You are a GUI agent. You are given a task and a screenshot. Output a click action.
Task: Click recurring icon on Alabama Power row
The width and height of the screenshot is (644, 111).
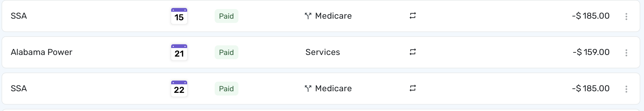(x=413, y=52)
